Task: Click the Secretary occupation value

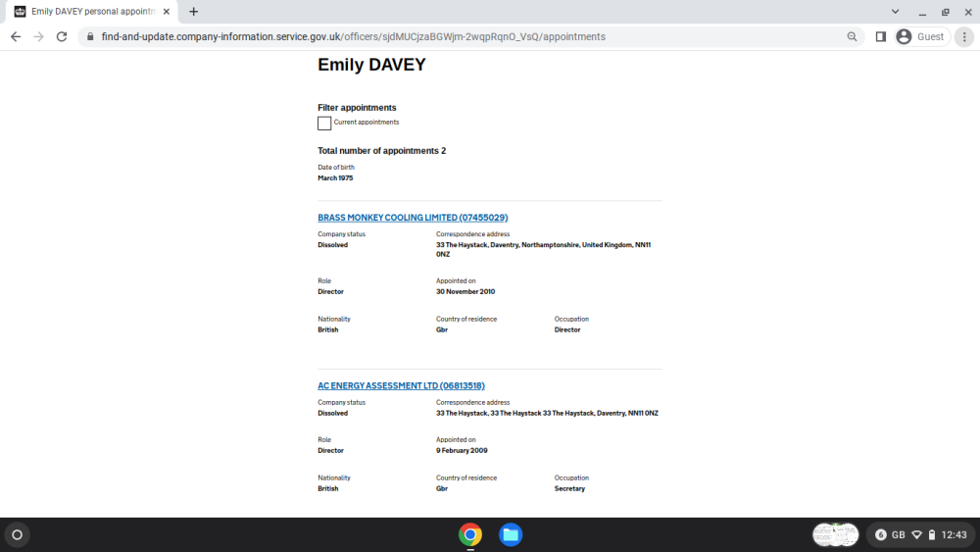Action: point(569,489)
